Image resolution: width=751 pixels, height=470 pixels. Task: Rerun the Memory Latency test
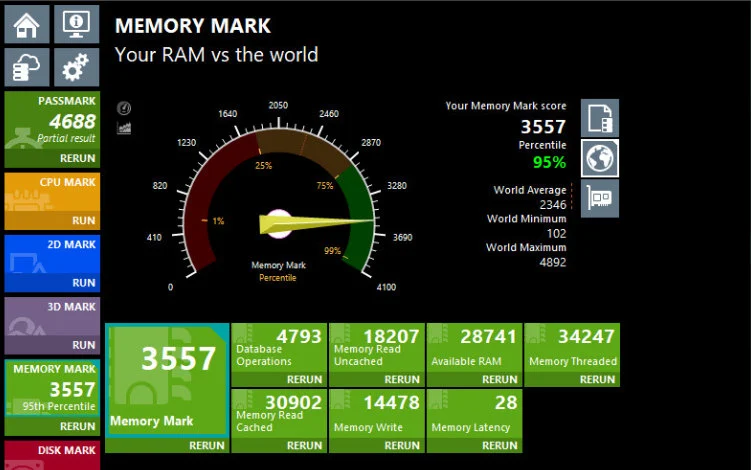pyautogui.click(x=500, y=445)
